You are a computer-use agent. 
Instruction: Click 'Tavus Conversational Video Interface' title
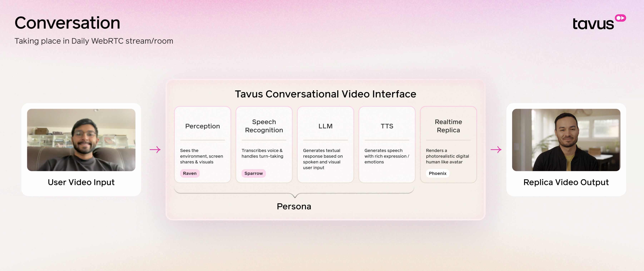click(326, 94)
